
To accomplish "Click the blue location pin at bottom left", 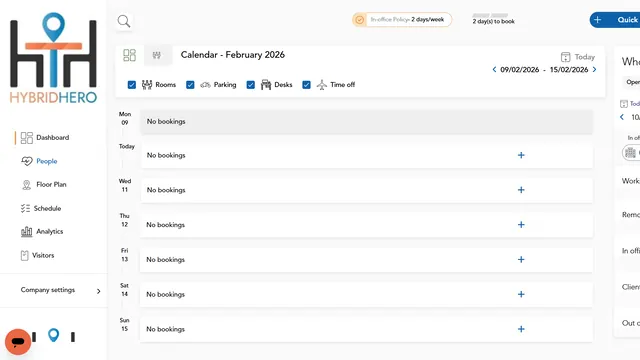I will click(x=53, y=336).
